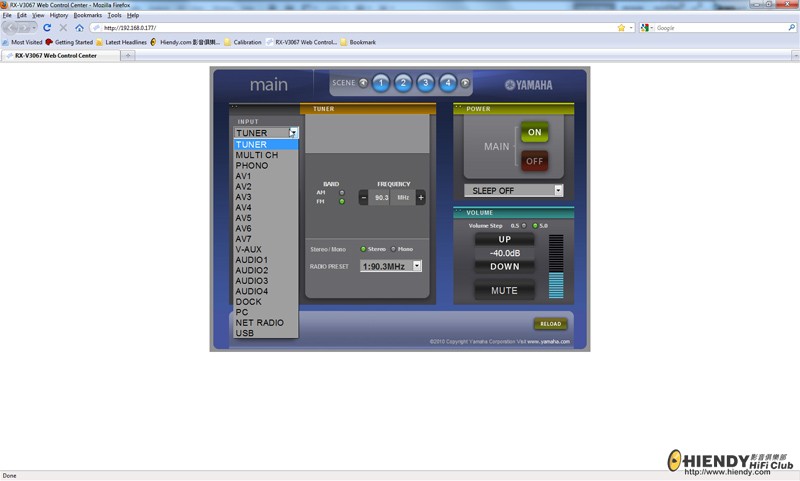Open Calibration bookmark folder

[x=243, y=42]
